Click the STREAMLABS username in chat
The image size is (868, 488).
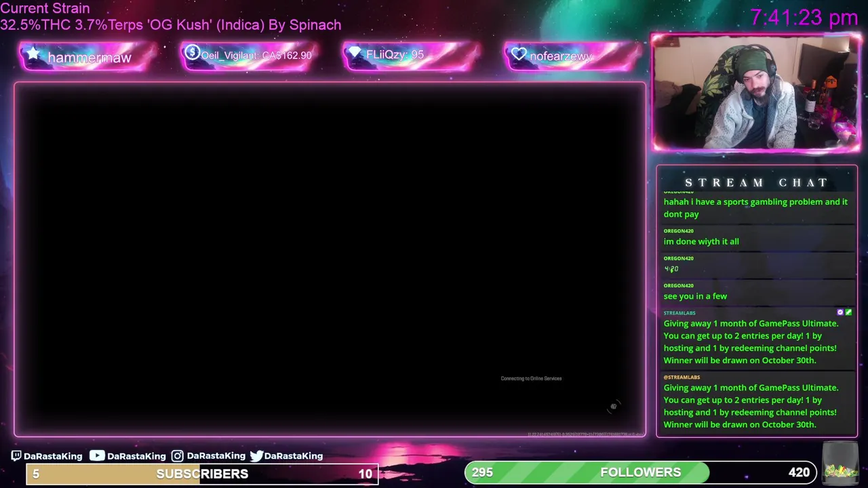679,313
